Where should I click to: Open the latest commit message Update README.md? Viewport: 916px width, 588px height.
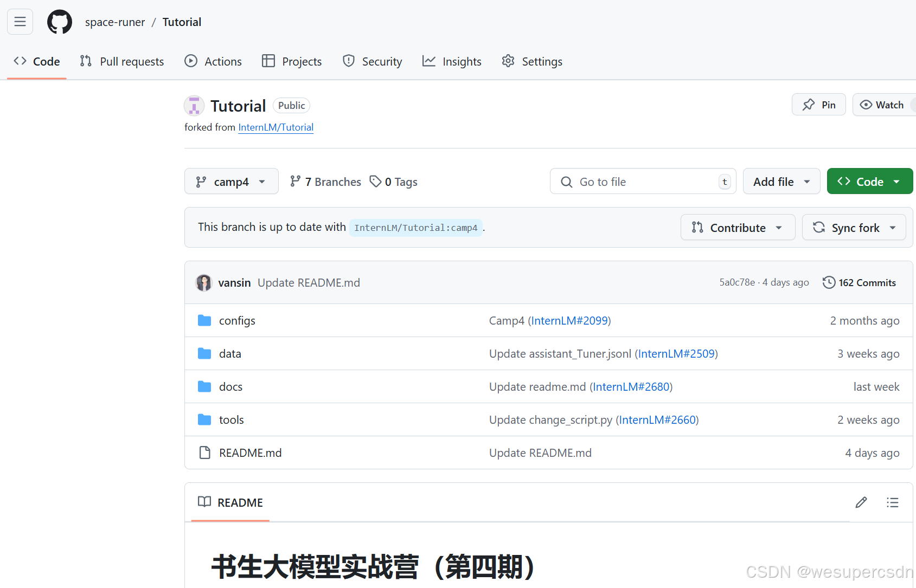pyautogui.click(x=309, y=282)
